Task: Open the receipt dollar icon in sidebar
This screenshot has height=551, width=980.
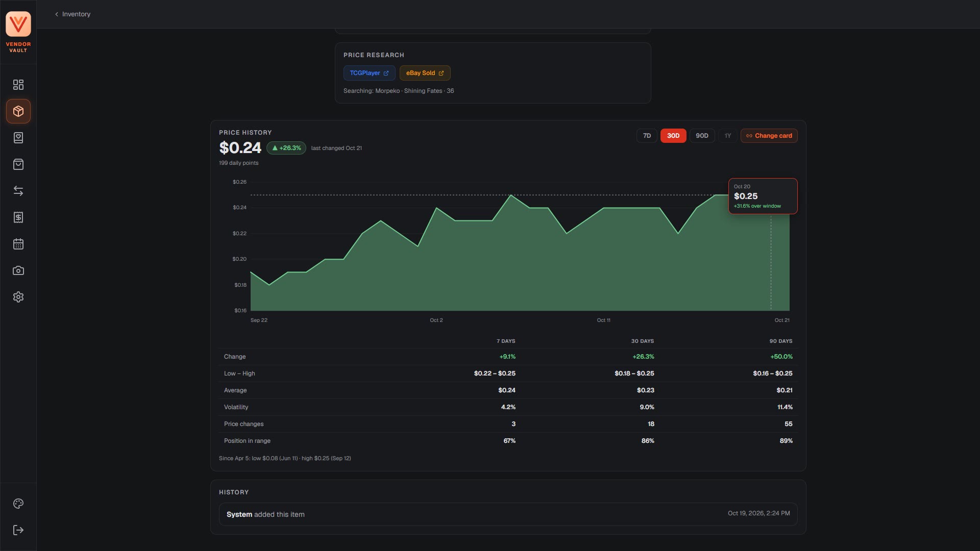Action: click(x=18, y=217)
